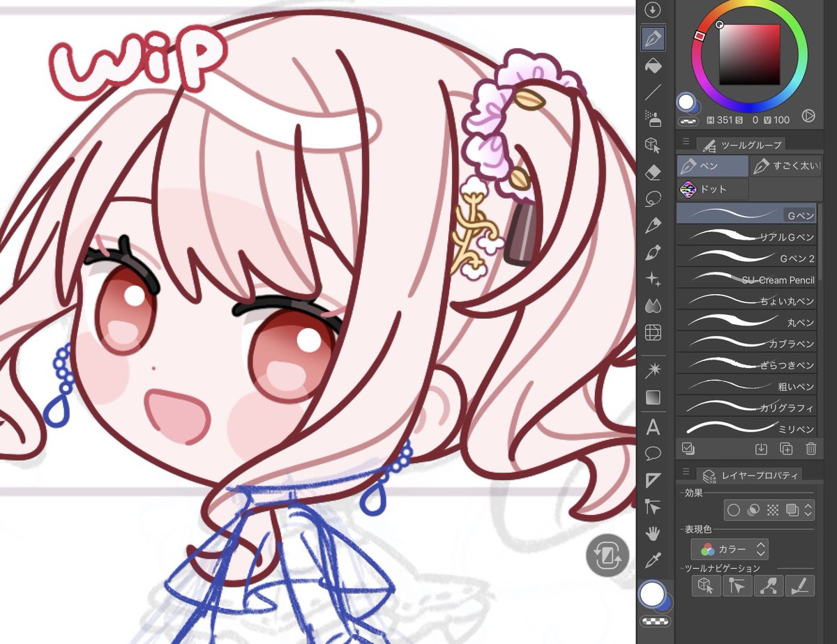The height and width of the screenshot is (644, 837).
Task: Select the sparkle Decoration tool
Action: tap(653, 279)
